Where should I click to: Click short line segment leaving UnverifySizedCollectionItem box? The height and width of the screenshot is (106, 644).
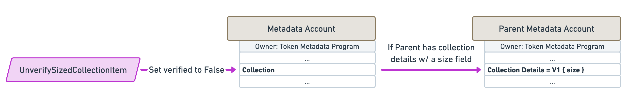(x=144, y=70)
